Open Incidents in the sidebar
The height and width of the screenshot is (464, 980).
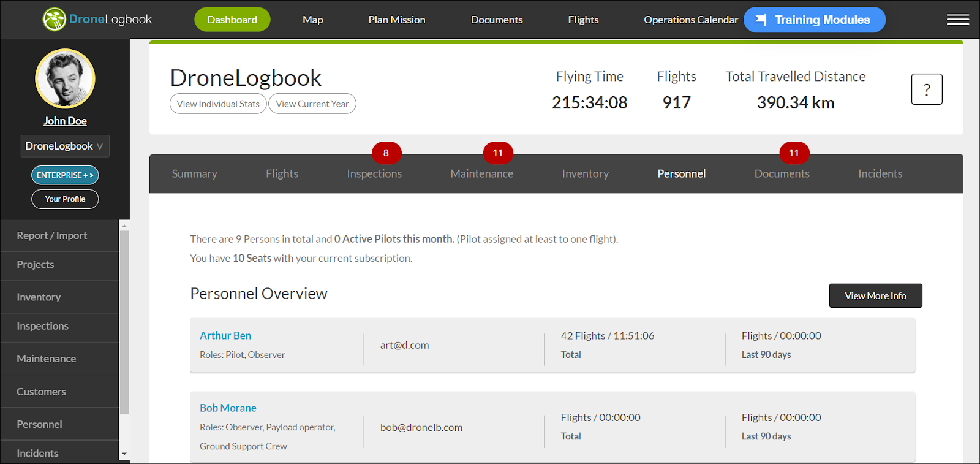click(59, 453)
